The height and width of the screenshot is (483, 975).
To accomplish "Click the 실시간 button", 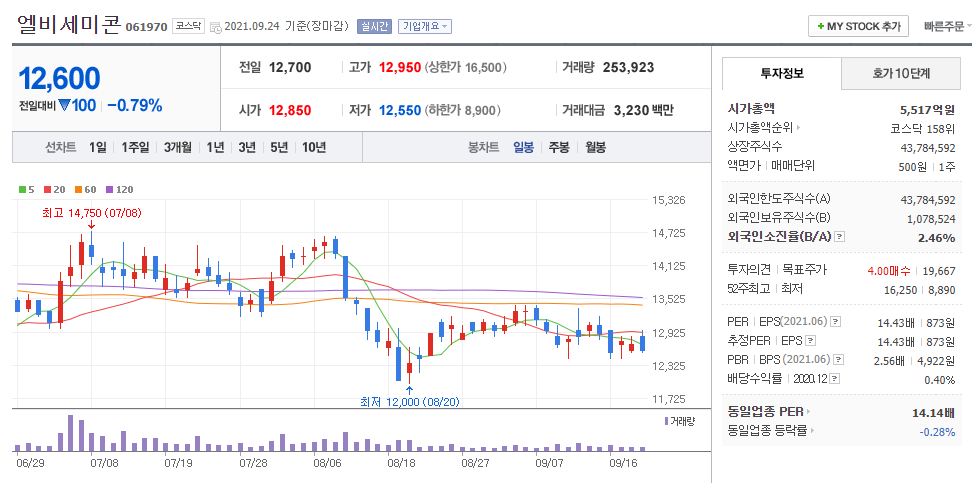I will (x=374, y=26).
